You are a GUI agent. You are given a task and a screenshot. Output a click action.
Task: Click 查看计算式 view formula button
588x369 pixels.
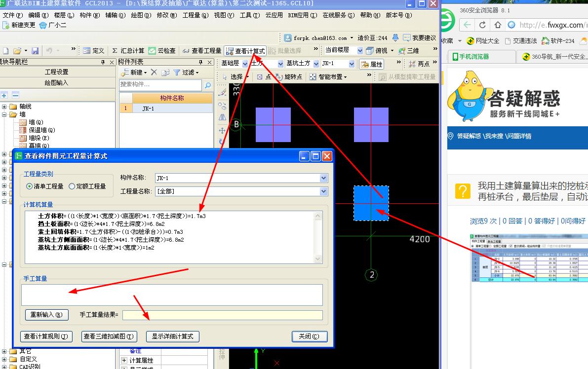246,51
